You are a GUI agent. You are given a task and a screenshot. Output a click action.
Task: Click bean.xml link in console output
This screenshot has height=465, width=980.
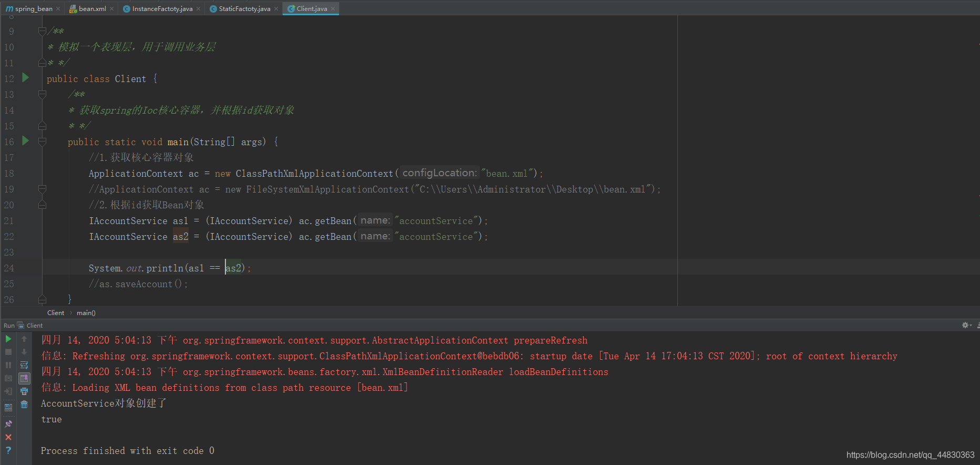383,388
